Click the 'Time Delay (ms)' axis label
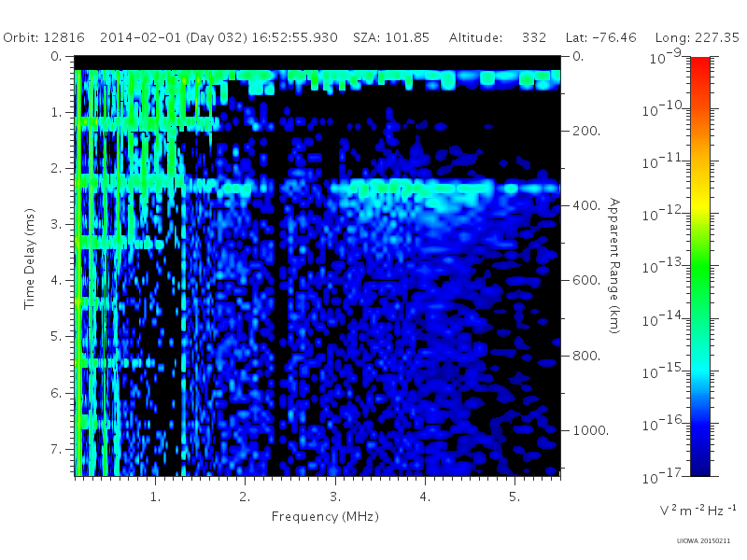Viewport: 747px width, 560px height. pos(30,259)
